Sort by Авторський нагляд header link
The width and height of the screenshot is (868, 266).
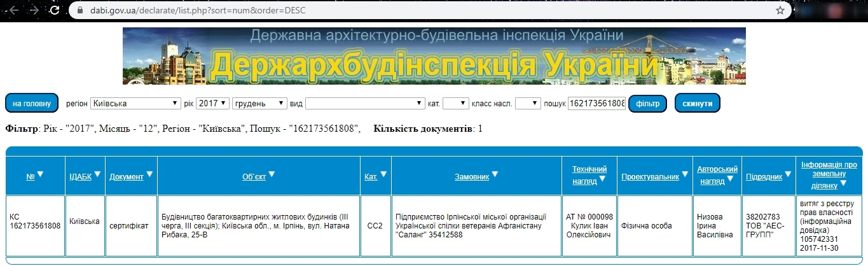pos(717,175)
